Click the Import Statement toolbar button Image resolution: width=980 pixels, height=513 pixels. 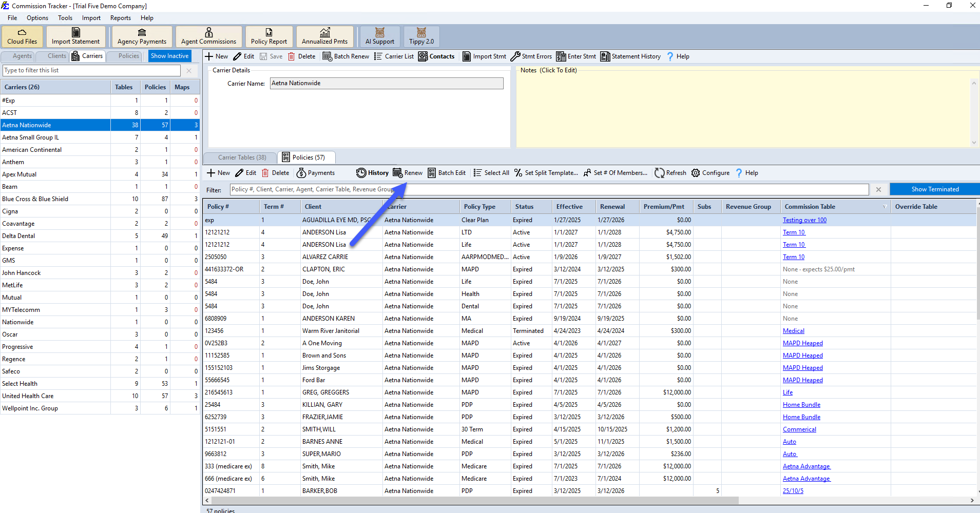pyautogui.click(x=75, y=37)
